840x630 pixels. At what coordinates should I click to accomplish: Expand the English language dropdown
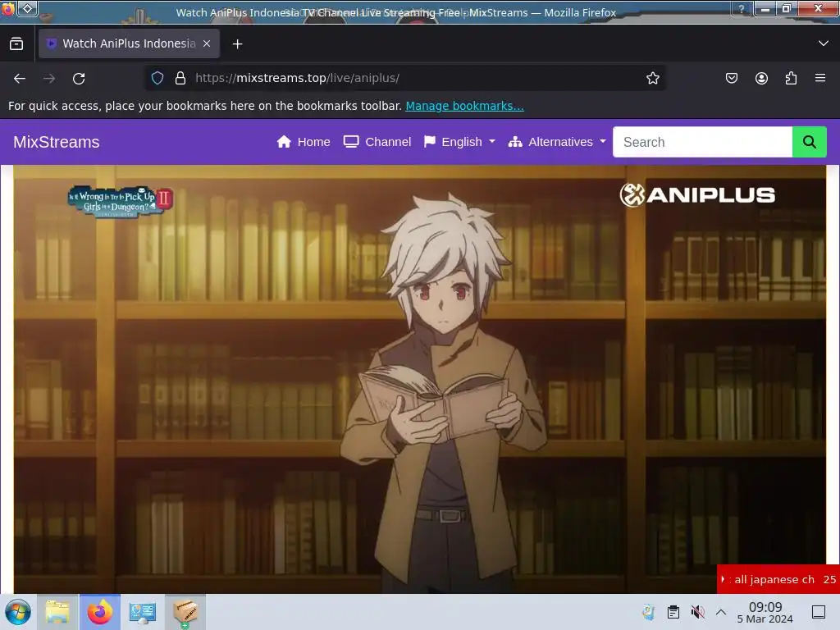[459, 142]
